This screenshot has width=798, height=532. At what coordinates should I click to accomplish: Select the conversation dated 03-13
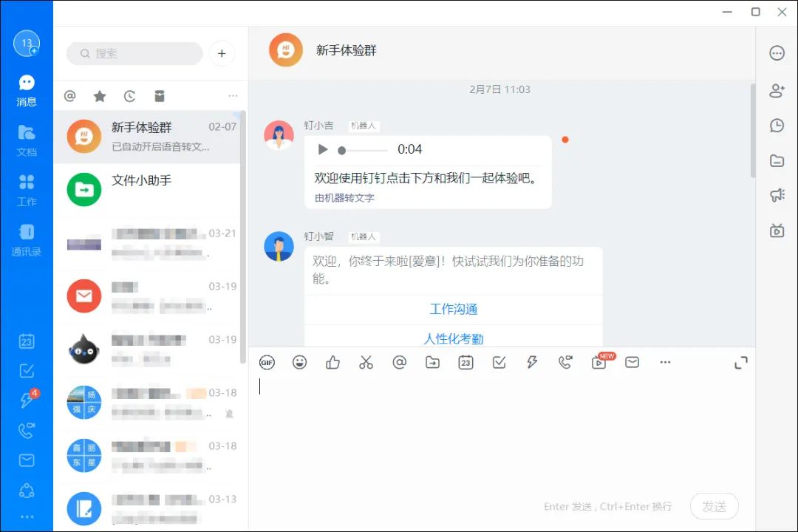coord(147,508)
